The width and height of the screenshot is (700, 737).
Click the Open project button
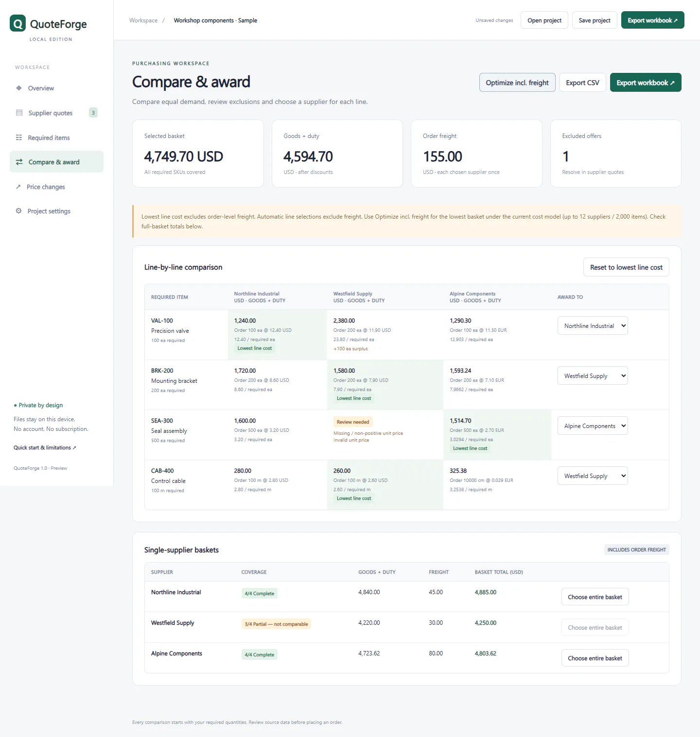(544, 20)
